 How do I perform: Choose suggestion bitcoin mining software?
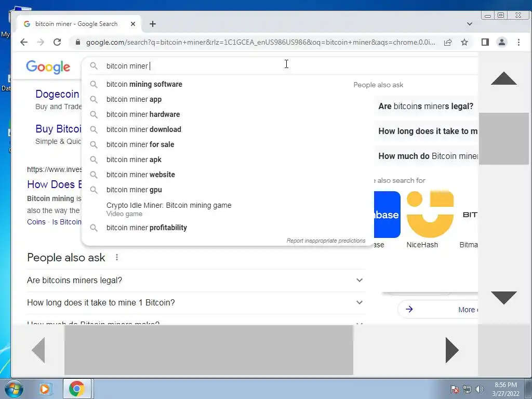228,84
